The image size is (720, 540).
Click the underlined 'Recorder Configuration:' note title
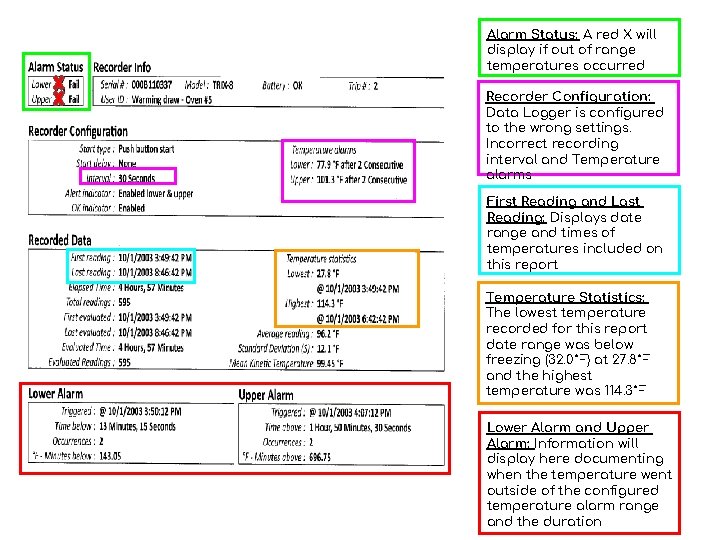coord(569,96)
